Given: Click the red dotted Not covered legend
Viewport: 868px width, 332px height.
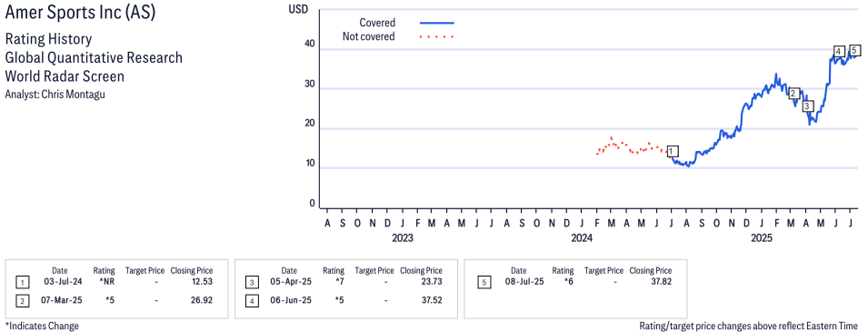Looking at the screenshot, I should coord(437,37).
